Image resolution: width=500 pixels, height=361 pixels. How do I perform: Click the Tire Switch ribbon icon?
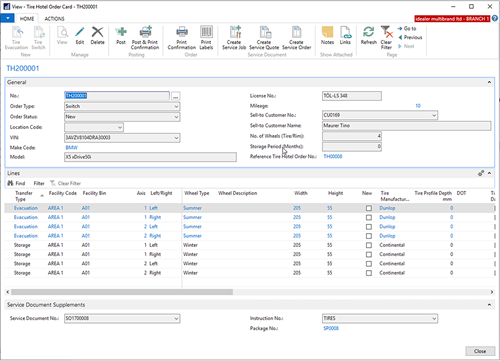[38, 38]
